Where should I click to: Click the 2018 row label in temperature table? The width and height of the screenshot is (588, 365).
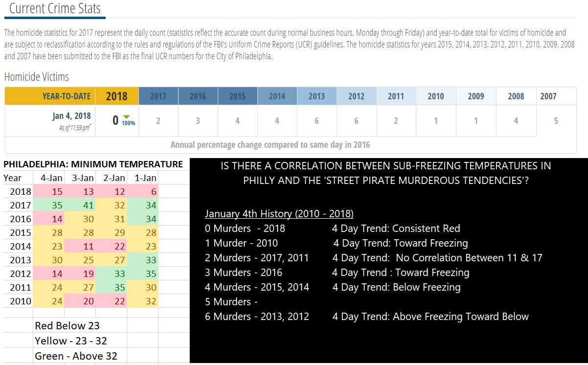[x=21, y=191]
